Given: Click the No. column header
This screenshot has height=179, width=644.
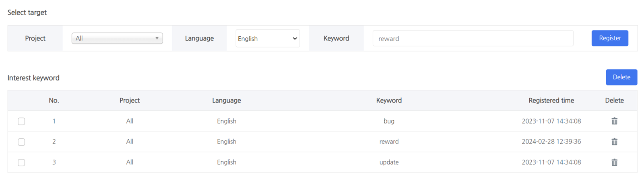Looking at the screenshot, I should (54, 101).
